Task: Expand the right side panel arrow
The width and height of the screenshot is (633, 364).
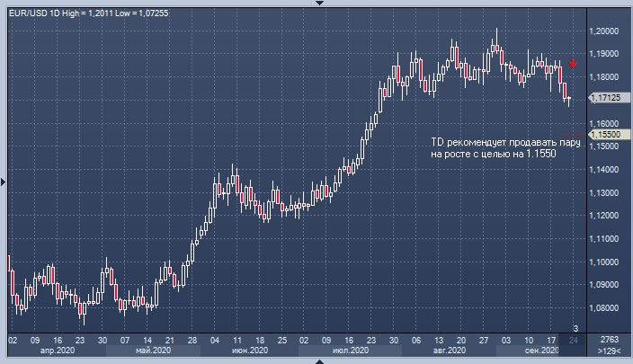Action: point(629,182)
